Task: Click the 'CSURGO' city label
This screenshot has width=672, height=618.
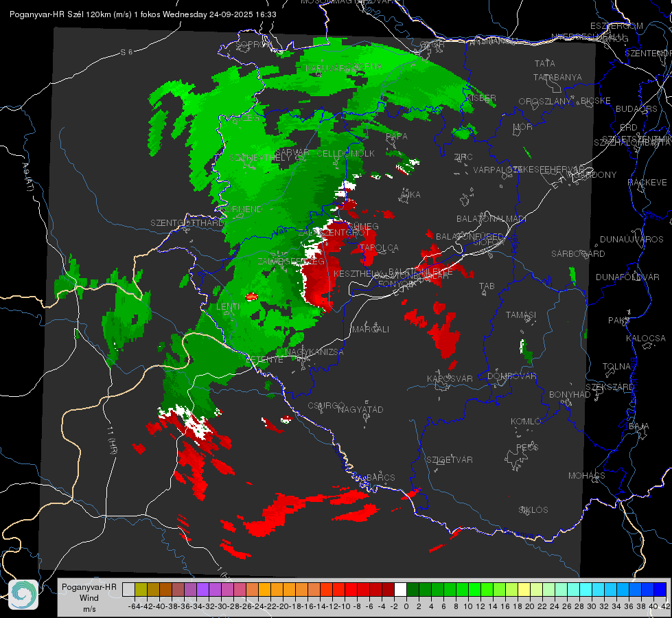Action: tap(326, 405)
